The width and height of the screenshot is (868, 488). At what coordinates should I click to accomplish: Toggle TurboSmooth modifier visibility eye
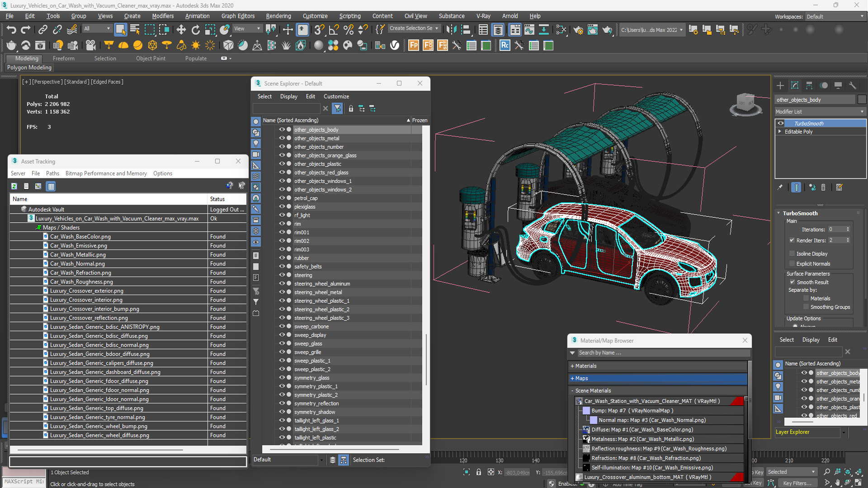click(781, 123)
